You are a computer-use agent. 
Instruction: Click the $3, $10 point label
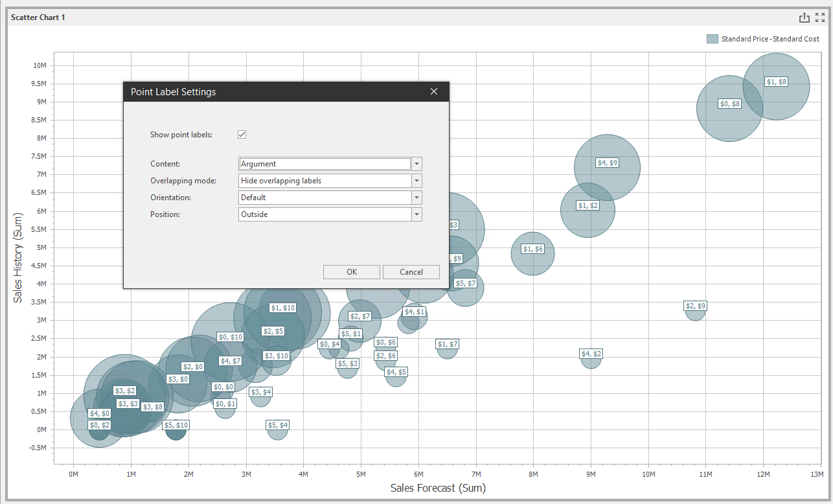[x=277, y=356]
